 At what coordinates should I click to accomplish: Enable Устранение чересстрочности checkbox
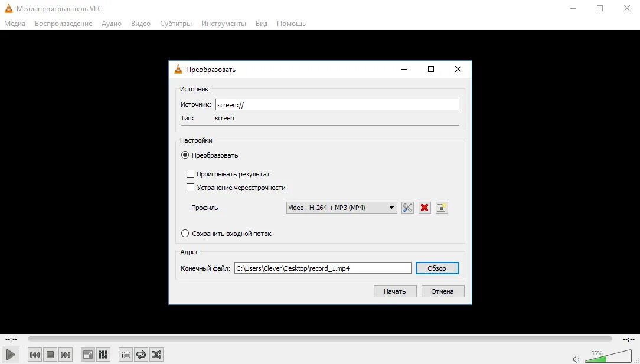click(190, 187)
